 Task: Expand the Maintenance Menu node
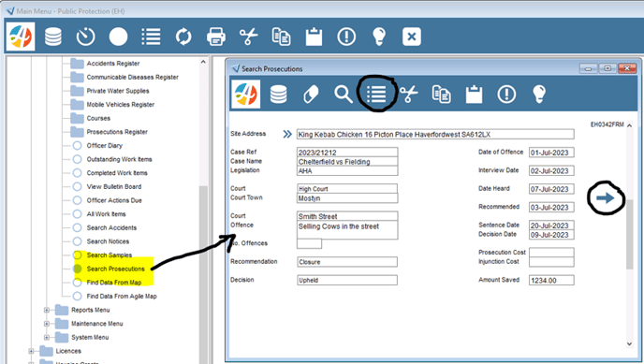click(x=47, y=324)
